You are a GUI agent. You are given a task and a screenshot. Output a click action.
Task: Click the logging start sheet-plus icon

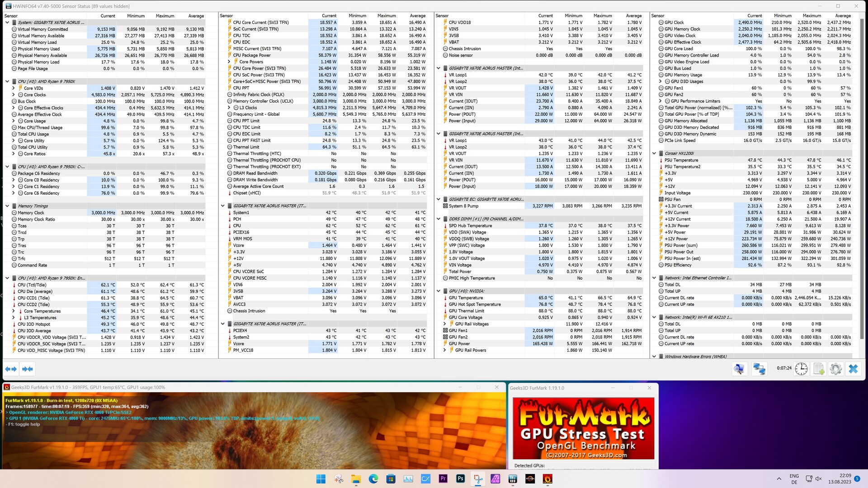818,369
